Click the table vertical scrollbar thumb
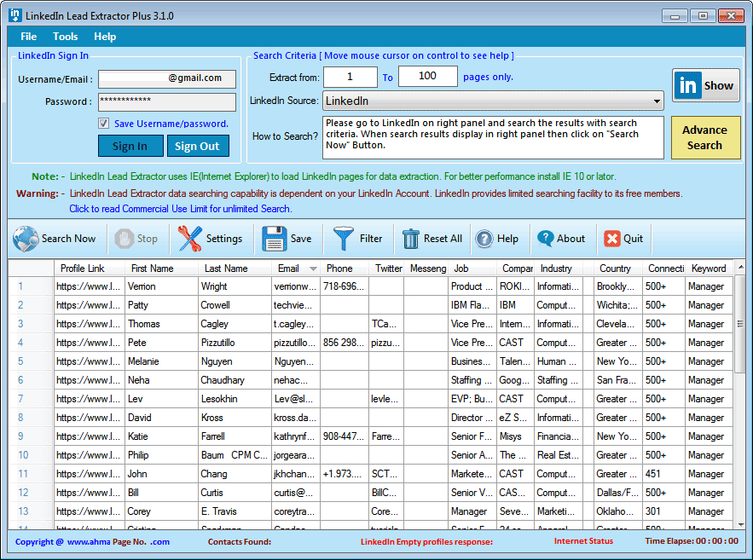Viewport: 753px width, 560px height. point(740,324)
